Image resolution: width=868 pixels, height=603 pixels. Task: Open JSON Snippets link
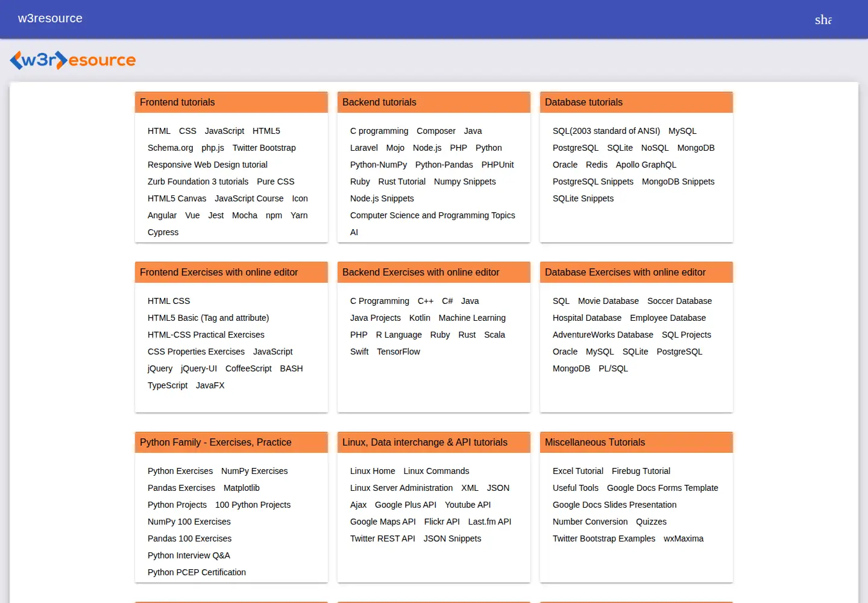(x=452, y=538)
